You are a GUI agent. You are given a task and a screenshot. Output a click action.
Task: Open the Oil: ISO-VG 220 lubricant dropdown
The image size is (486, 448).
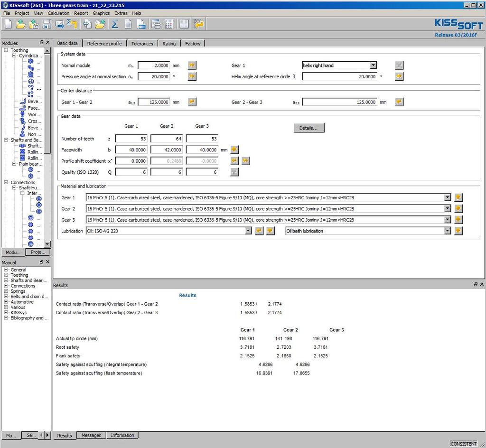[248, 231]
